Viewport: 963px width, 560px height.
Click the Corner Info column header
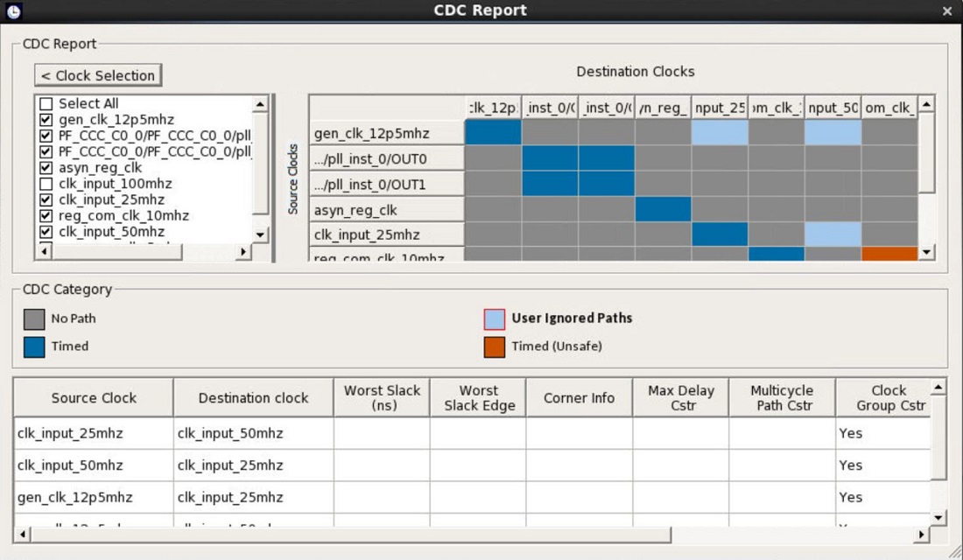tap(579, 398)
